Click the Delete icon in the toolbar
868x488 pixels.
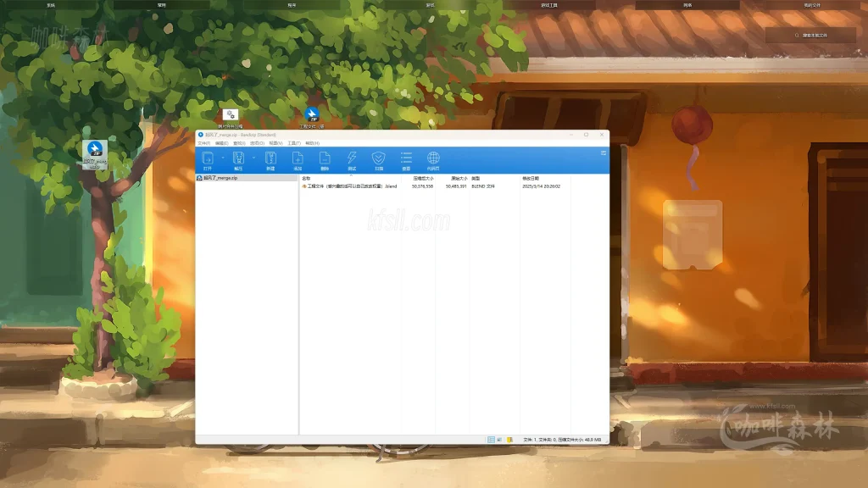pos(325,159)
